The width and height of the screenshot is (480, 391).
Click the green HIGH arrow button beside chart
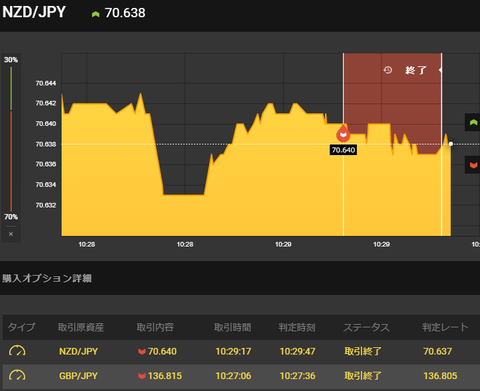pos(473,122)
